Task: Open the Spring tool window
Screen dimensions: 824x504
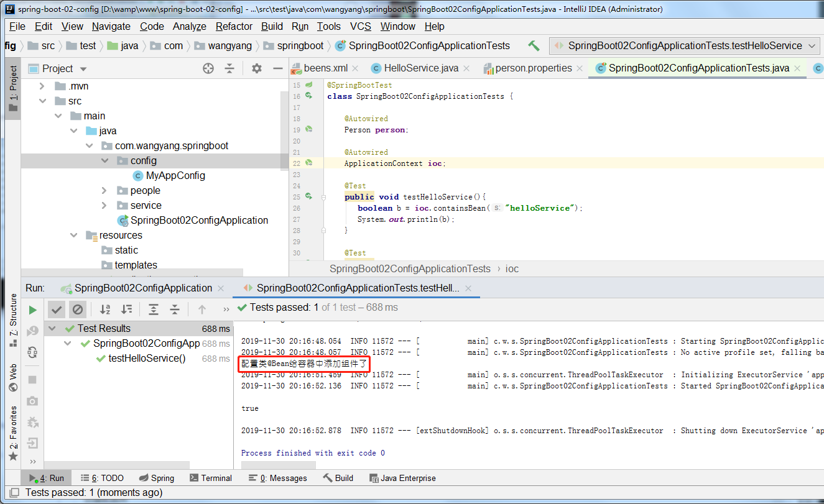Action: point(156,478)
